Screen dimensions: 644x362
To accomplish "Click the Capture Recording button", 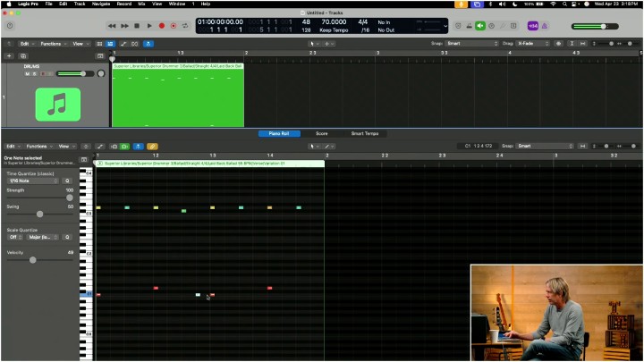I will click(174, 26).
